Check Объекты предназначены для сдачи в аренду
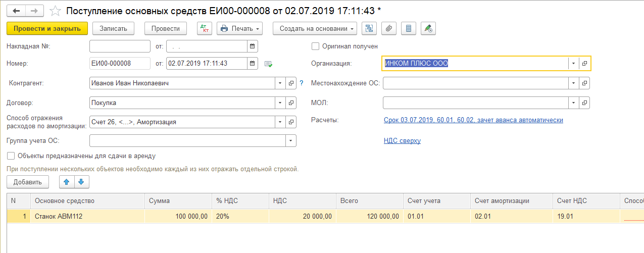This screenshot has width=644, height=253. pos(11,156)
